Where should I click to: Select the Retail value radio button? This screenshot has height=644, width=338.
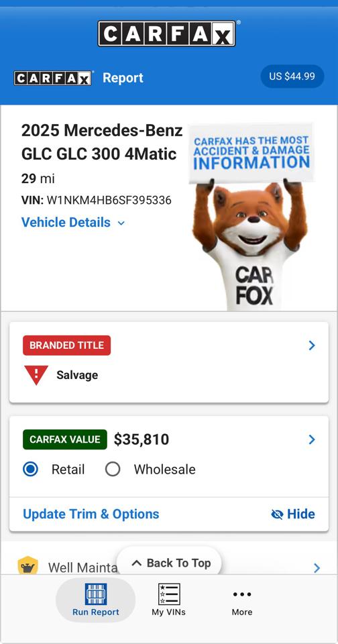(30, 469)
